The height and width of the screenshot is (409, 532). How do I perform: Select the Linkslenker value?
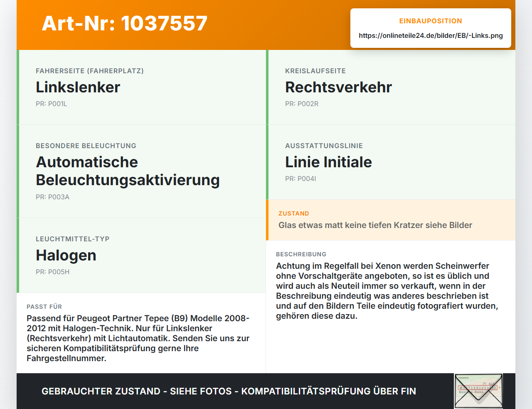pos(78,87)
